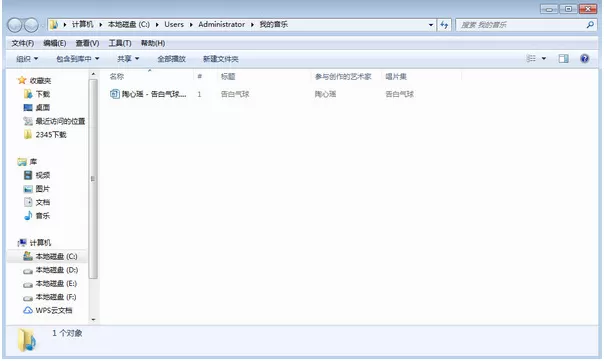The image size is (604, 361).
Task: Click the 新建文件夹 button
Action: click(x=220, y=59)
